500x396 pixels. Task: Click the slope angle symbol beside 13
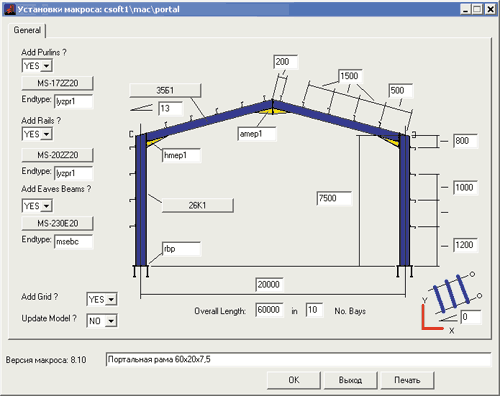click(x=141, y=108)
